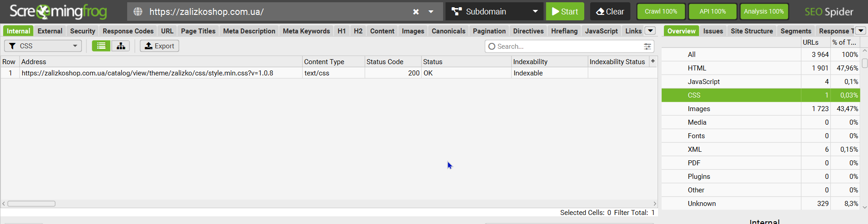This screenshot has width=868, height=224.
Task: Start the crawl
Action: [x=565, y=11]
